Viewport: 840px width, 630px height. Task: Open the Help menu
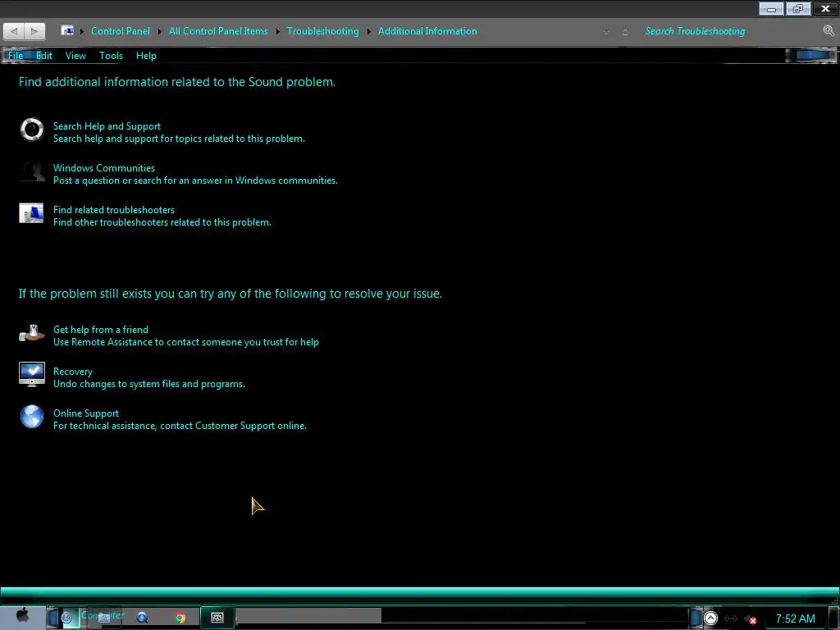[x=146, y=56]
